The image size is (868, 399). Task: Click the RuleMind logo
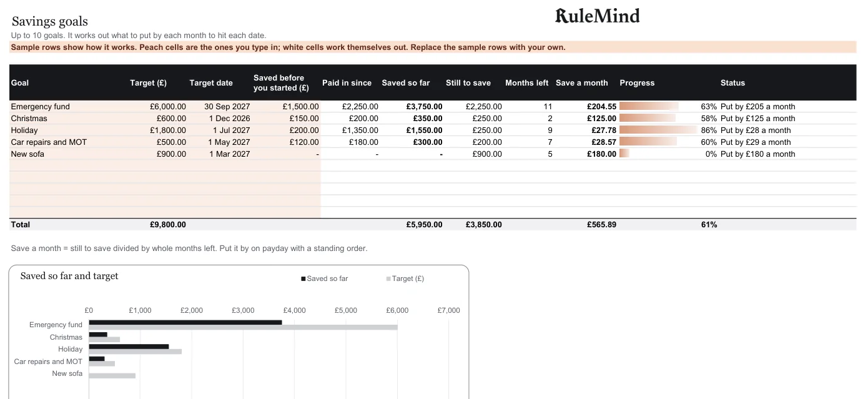pyautogui.click(x=598, y=16)
